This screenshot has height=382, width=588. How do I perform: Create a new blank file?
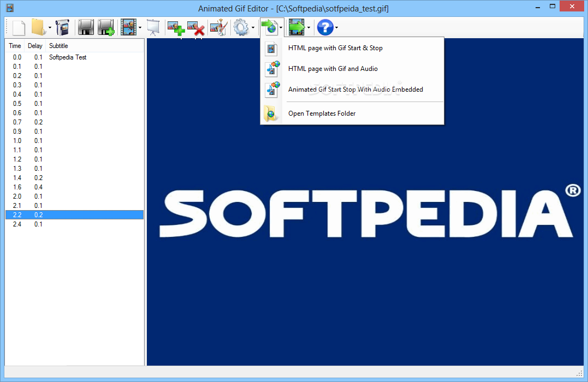pos(19,28)
